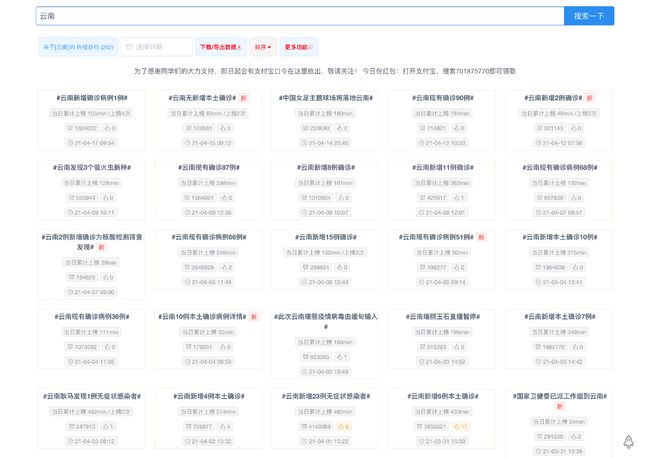650x458 pixels.
Task: Open topic #云南无新增本土确诊#
Action: 202,98
